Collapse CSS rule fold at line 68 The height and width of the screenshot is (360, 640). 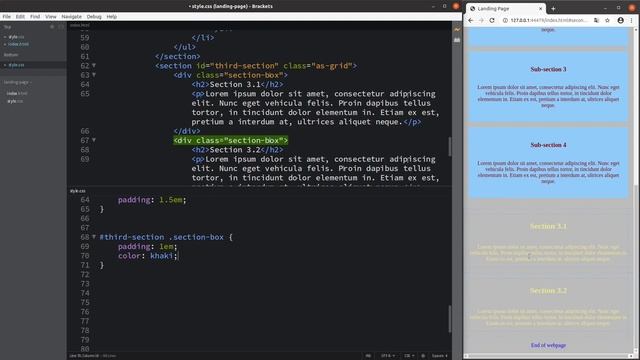[x=94, y=237]
